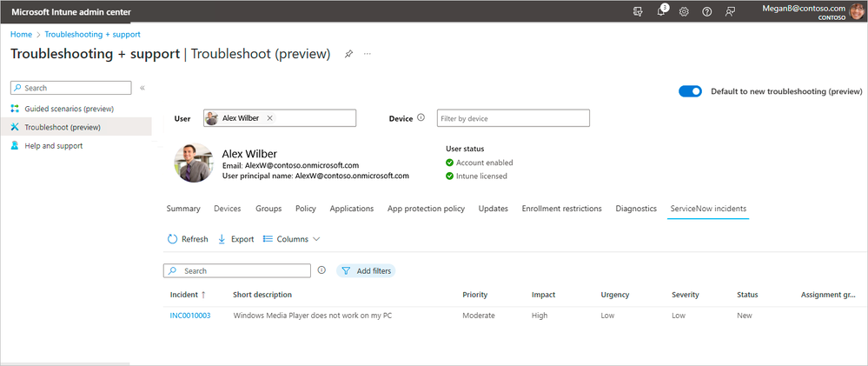Switch to the Policy tab
Viewport: 868px width, 366px height.
pyautogui.click(x=306, y=209)
